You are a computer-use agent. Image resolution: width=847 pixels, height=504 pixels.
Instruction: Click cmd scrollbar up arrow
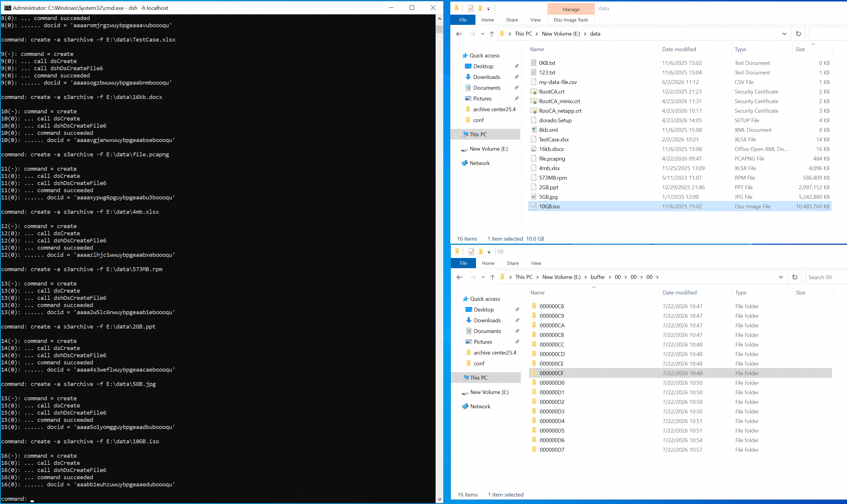[x=440, y=18]
